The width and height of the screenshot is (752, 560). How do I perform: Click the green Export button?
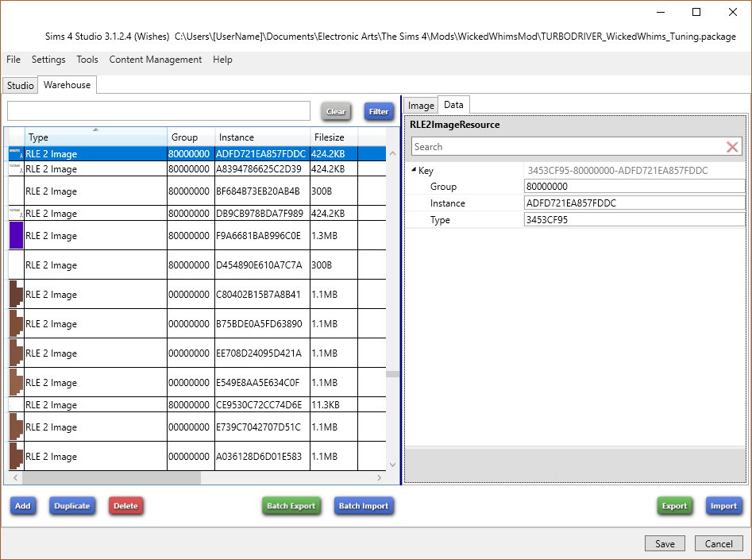[x=674, y=506]
